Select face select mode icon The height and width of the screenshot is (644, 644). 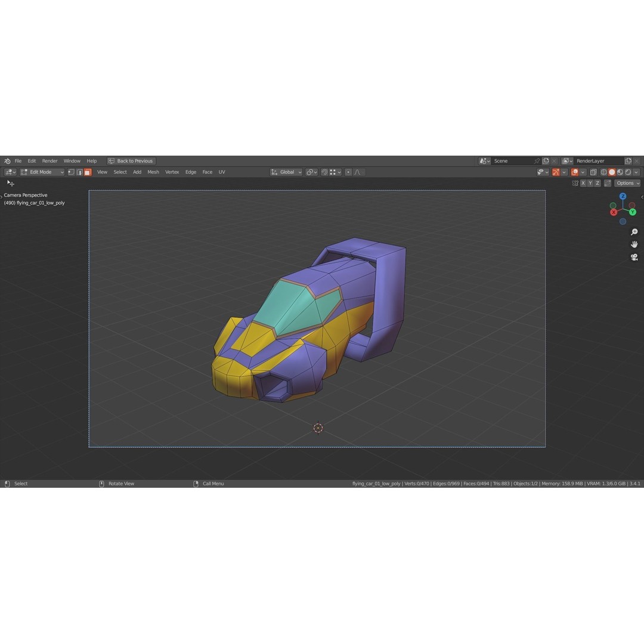click(x=88, y=172)
